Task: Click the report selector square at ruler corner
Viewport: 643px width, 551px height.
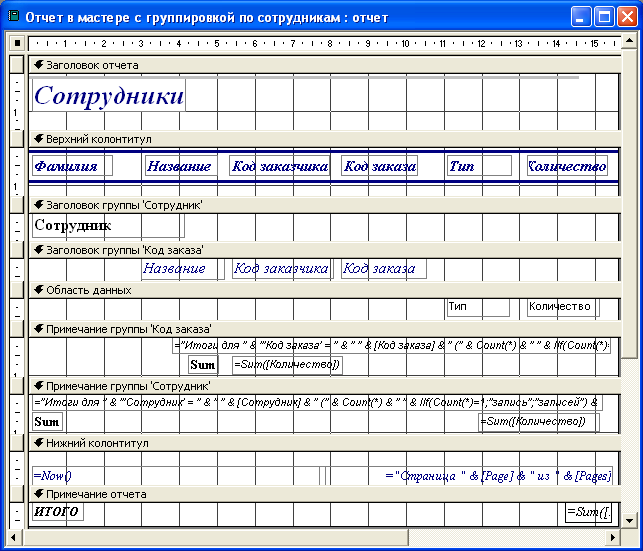Action: [x=17, y=43]
